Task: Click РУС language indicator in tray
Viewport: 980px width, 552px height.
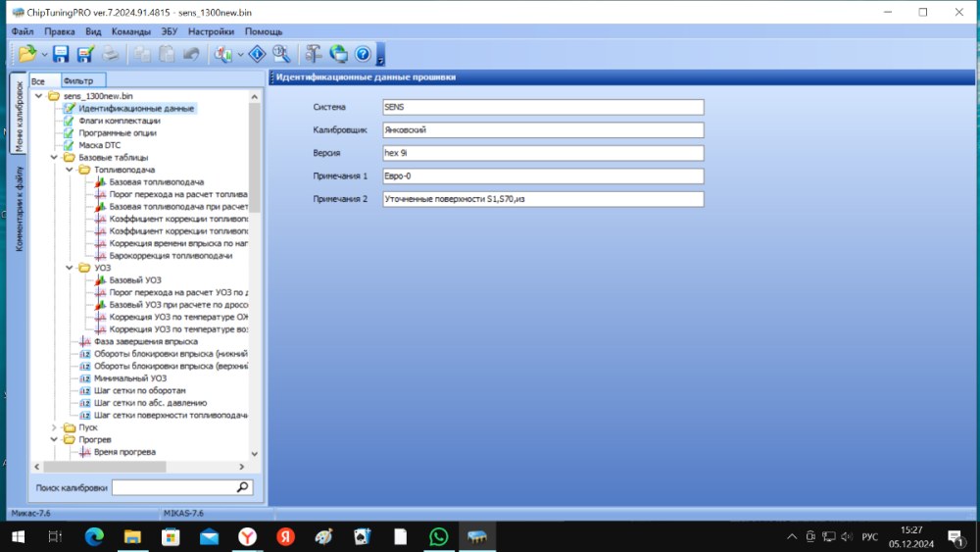Action: [x=869, y=536]
